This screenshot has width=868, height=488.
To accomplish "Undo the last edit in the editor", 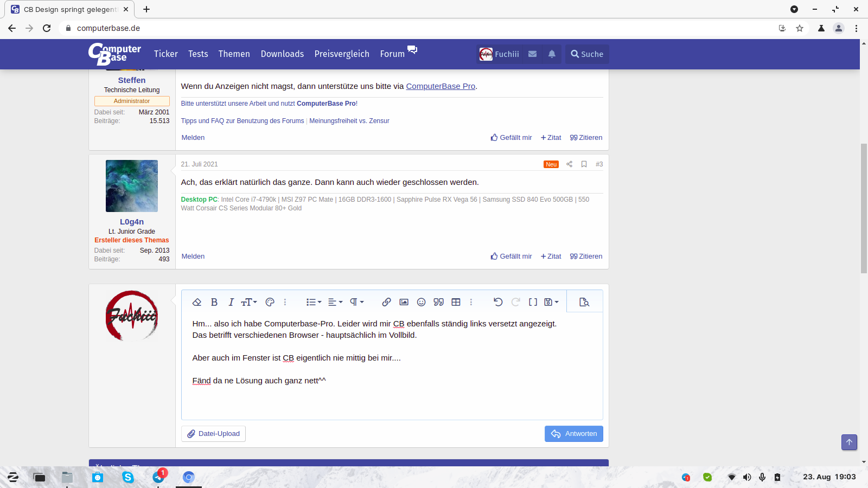I will (498, 302).
